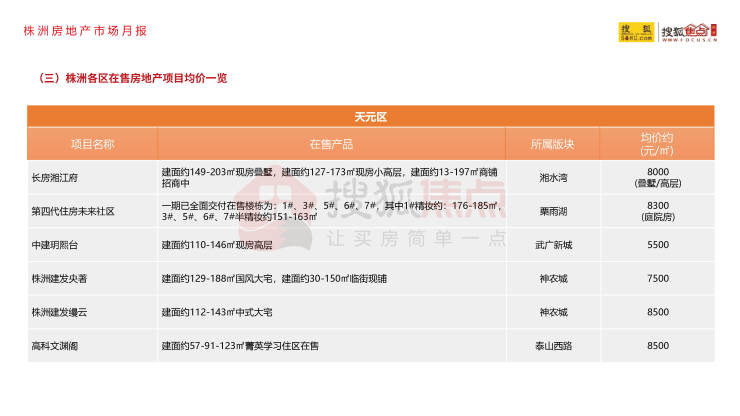The height and width of the screenshot is (416, 740).
Task: Click the 湘水湾 district cell
Action: (553, 178)
